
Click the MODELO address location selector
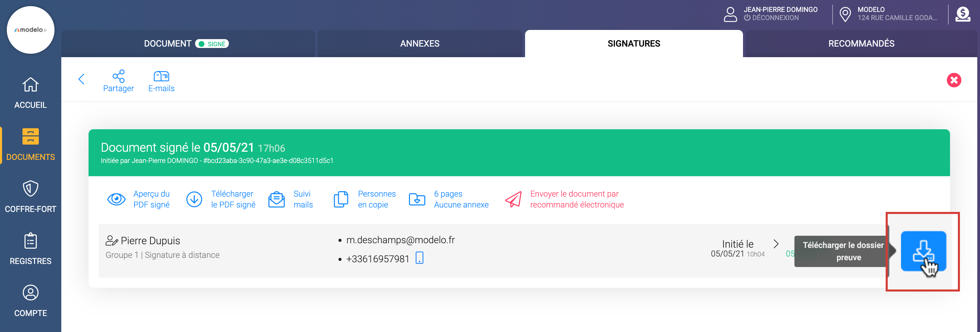click(x=889, y=14)
